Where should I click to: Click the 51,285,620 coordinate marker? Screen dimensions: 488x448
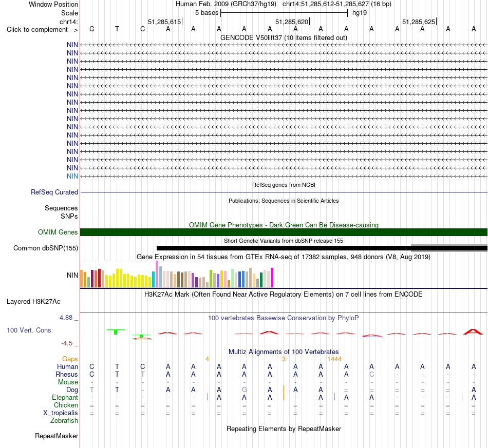tap(292, 22)
